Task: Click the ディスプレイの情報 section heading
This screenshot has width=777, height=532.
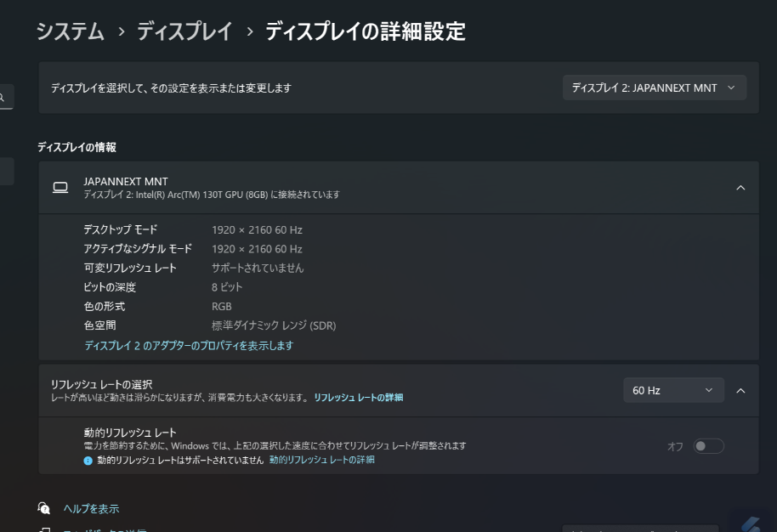Action: click(77, 147)
